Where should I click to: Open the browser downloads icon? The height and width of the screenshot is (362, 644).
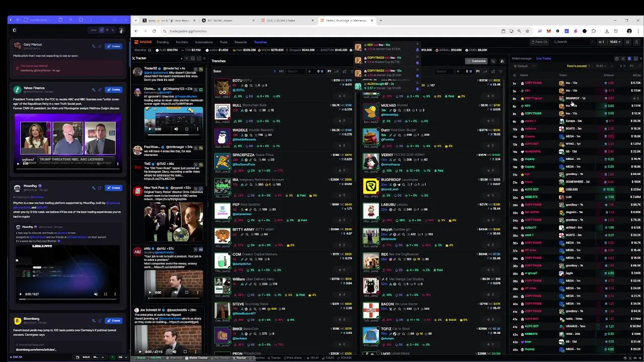(x=607, y=31)
